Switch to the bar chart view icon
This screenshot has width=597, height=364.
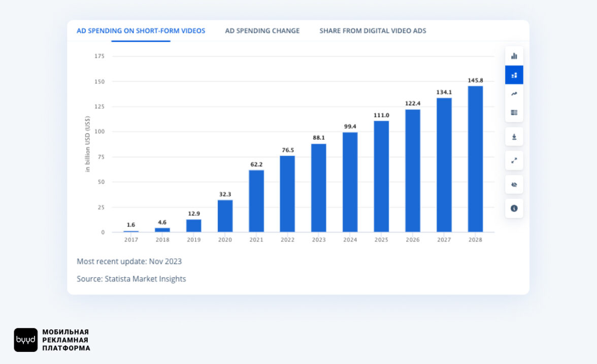pyautogui.click(x=514, y=56)
